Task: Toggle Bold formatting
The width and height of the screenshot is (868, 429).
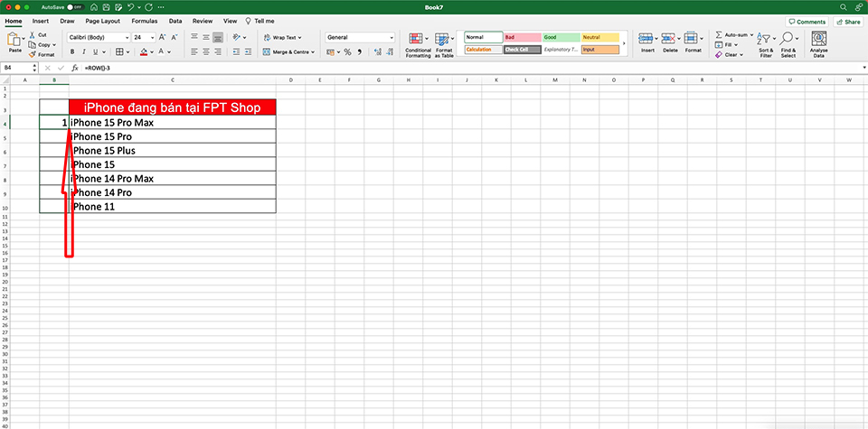Action: click(x=72, y=52)
